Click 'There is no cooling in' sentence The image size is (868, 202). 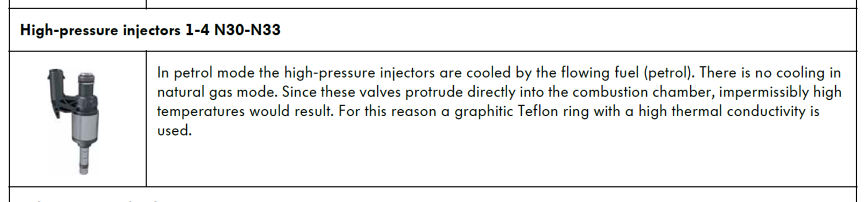[x=770, y=73]
